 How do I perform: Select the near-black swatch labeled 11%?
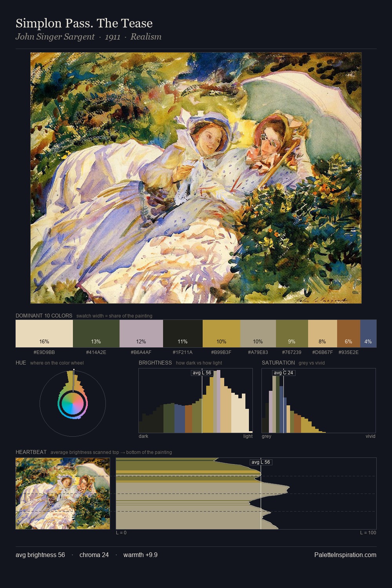click(183, 334)
